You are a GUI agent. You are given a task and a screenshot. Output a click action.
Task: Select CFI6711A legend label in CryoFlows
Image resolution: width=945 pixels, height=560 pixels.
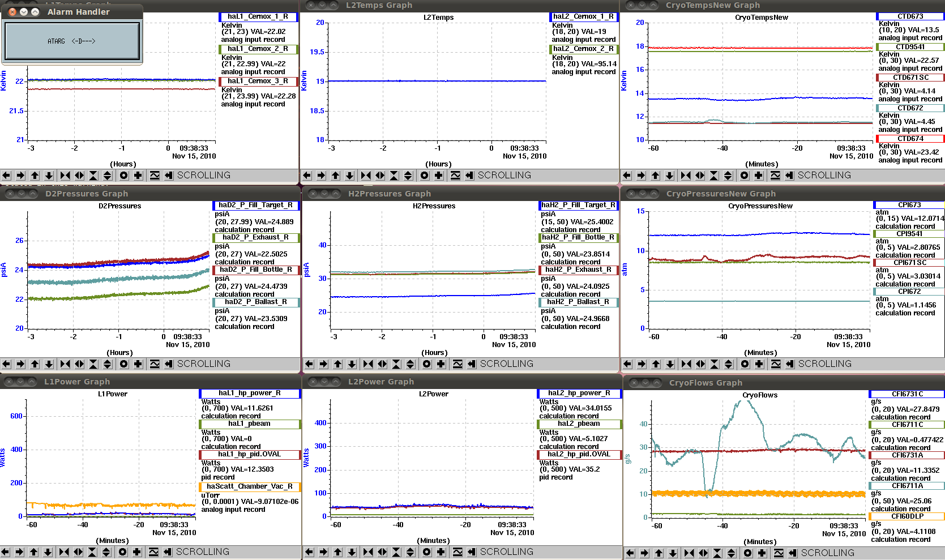pos(907,486)
